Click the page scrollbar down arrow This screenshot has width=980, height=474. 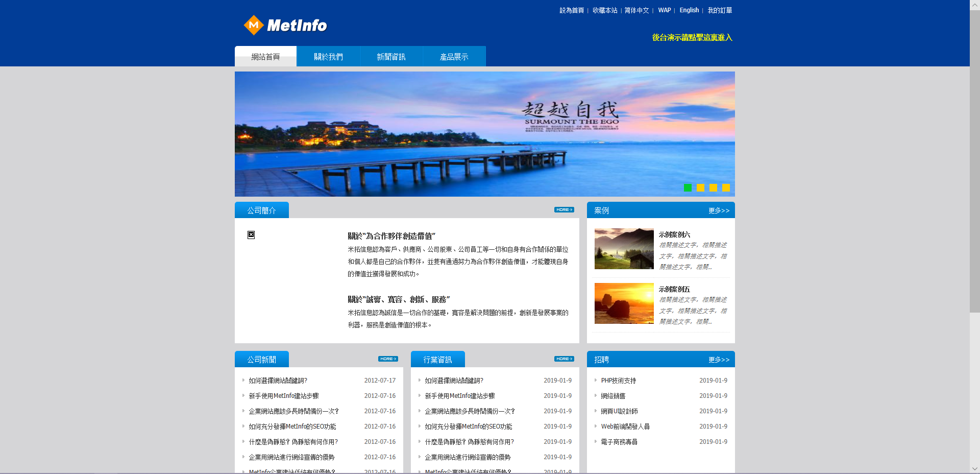pyautogui.click(x=974, y=468)
